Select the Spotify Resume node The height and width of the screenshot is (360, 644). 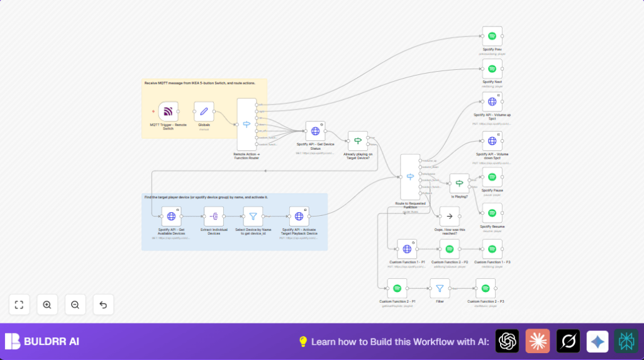tap(492, 213)
